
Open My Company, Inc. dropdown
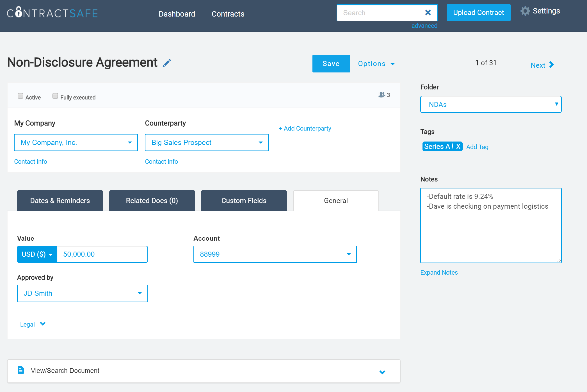(x=76, y=142)
